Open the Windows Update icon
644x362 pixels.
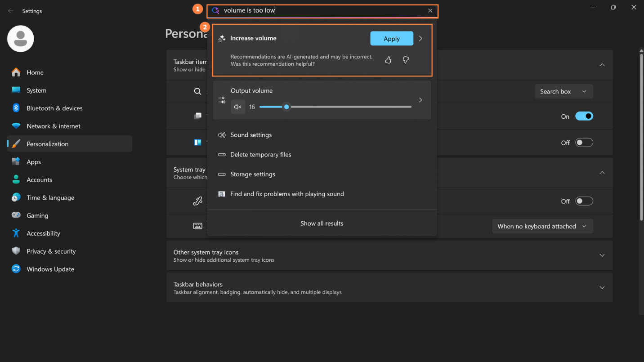pos(16,269)
